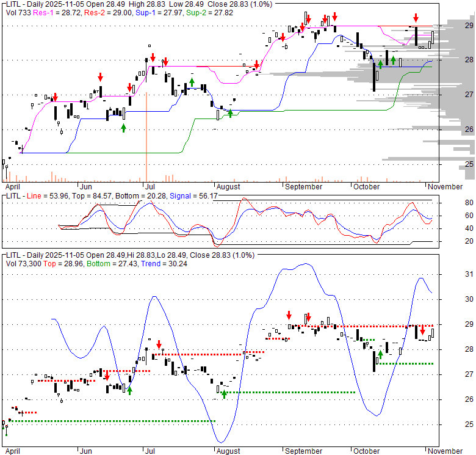Viewport: 476px width, 455px height.
Task: Click the oscillator axis value 60
Action: [x=469, y=216]
